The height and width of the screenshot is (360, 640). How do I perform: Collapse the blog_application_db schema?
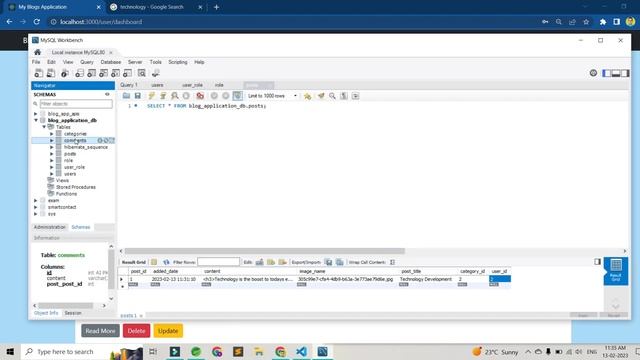(x=36, y=120)
